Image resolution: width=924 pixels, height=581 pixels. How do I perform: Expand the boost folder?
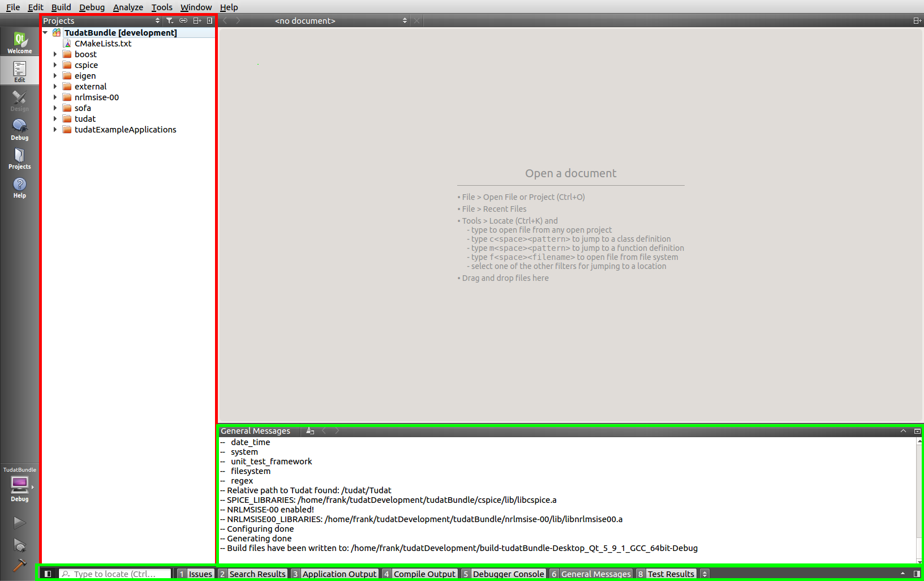tap(55, 54)
